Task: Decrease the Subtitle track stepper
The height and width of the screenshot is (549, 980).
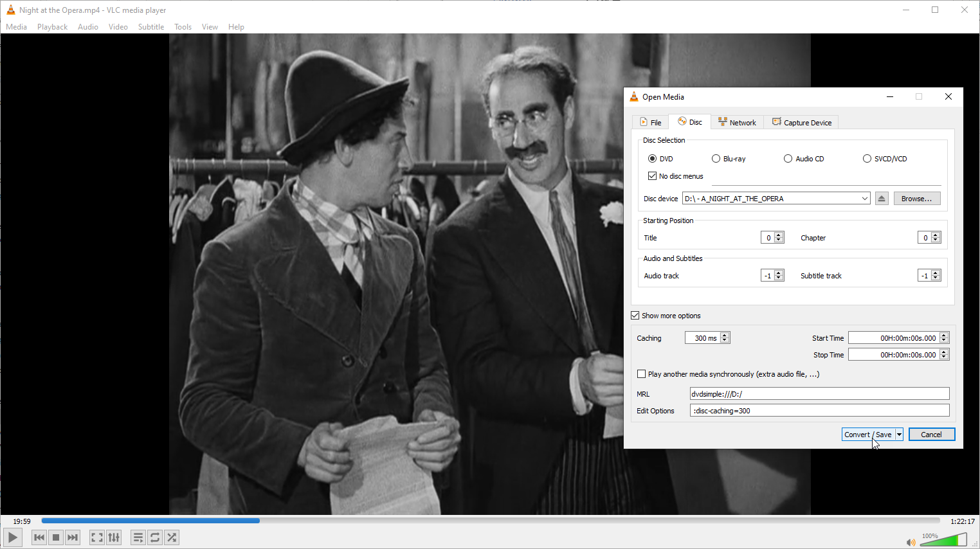Action: (936, 278)
